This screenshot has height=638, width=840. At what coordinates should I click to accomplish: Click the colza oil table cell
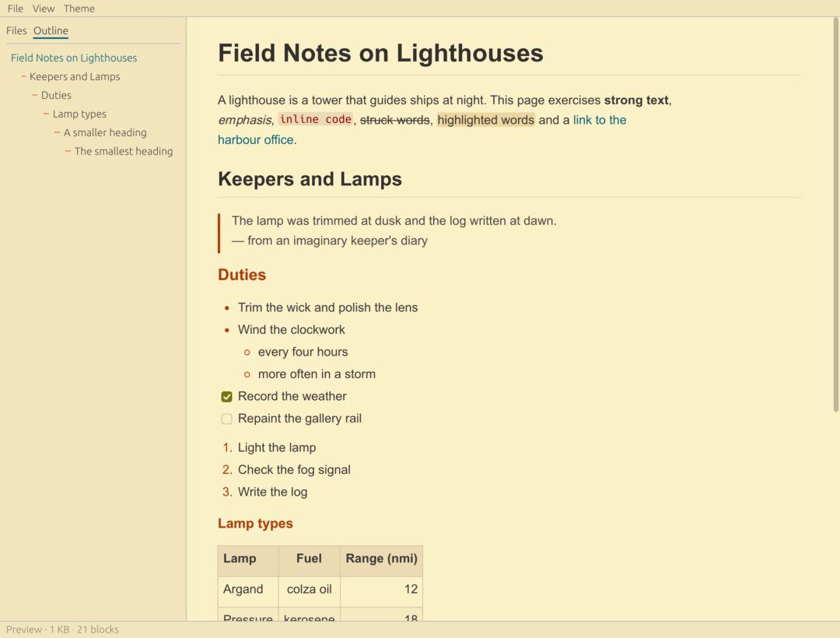pyautogui.click(x=309, y=591)
